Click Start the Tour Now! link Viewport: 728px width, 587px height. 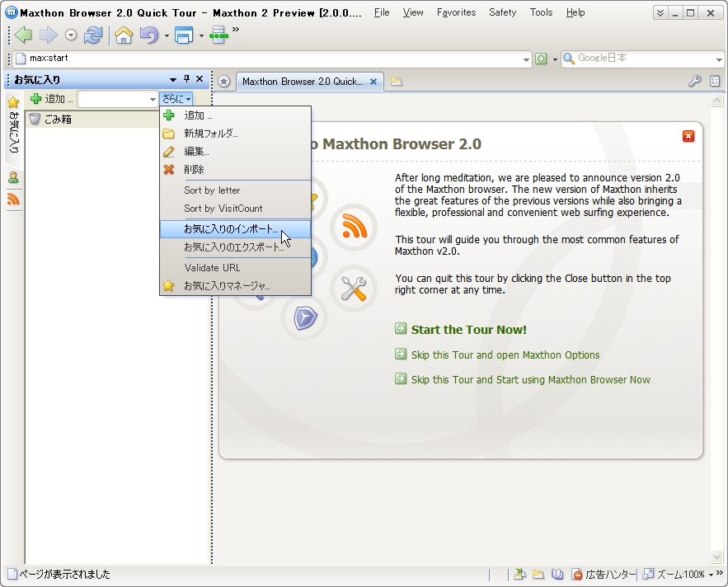pyautogui.click(x=469, y=330)
